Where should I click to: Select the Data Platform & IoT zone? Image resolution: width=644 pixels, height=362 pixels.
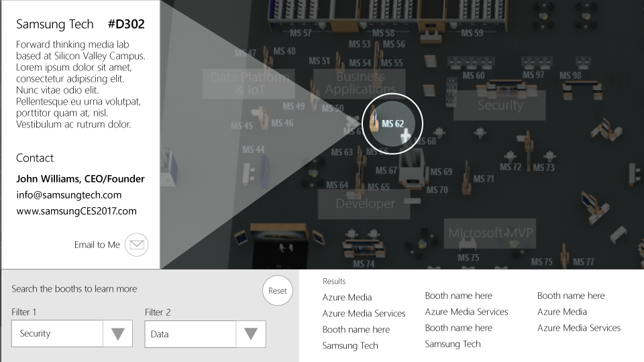pos(250,83)
